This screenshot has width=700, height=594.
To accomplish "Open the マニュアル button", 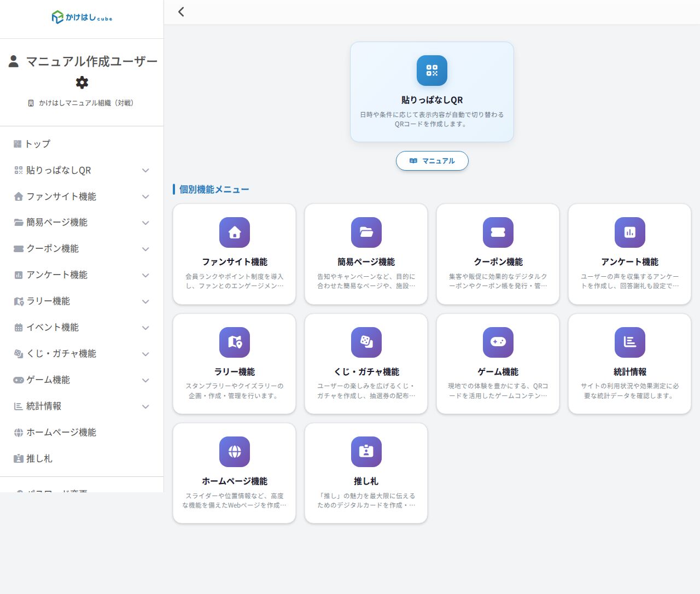I will pos(432,161).
